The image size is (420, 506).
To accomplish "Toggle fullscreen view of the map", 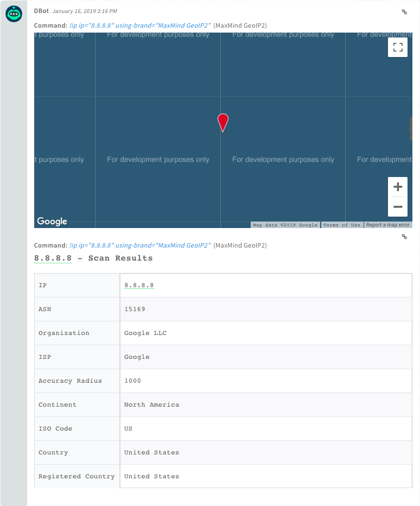I will click(397, 47).
